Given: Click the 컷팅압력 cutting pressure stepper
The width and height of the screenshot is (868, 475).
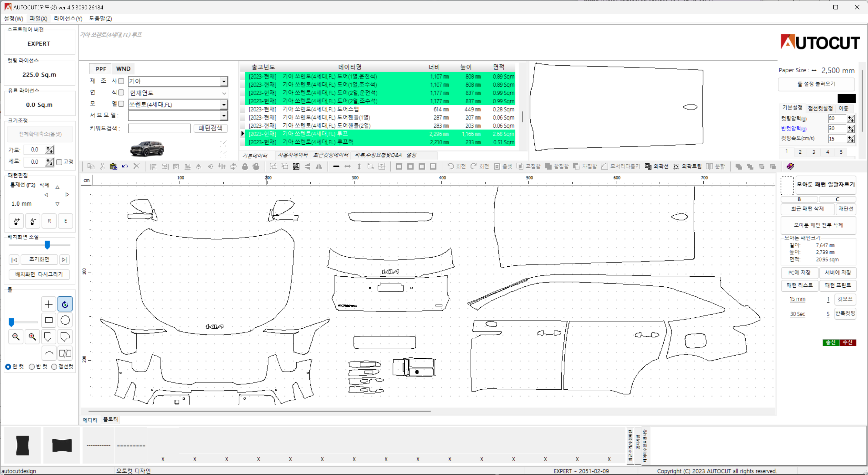Looking at the screenshot, I should click(851, 119).
